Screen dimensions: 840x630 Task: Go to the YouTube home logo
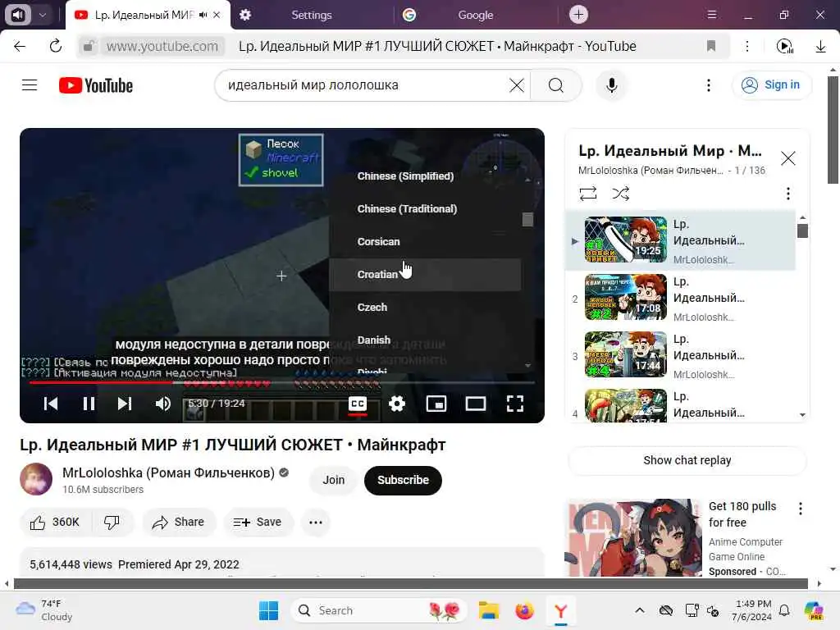click(x=96, y=85)
